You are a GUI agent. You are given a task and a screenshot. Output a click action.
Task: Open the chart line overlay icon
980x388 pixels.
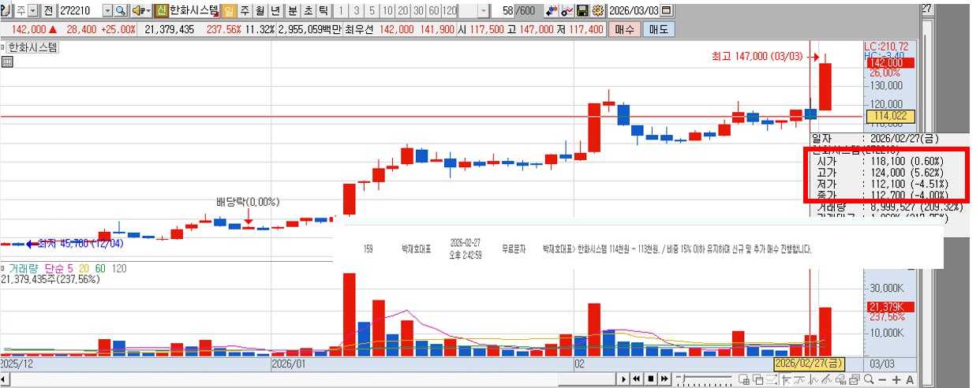(567, 11)
